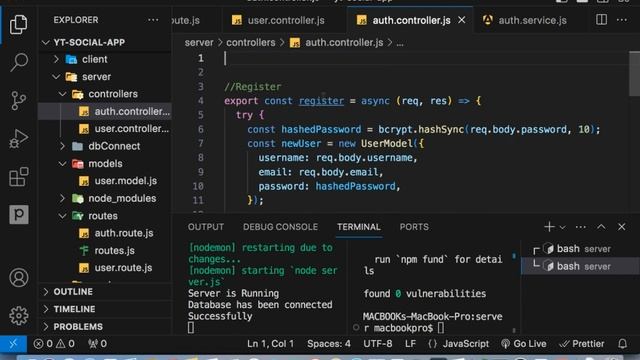Expand the OUTLINE section

tap(105, 292)
